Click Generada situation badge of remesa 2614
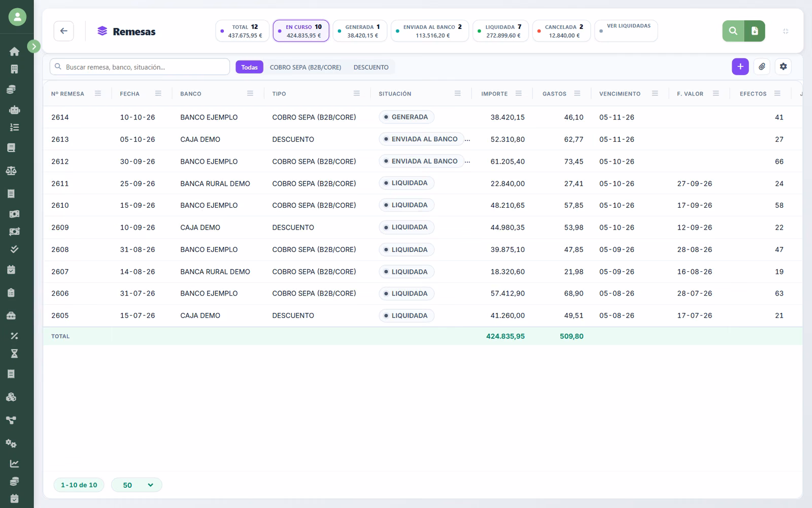The width and height of the screenshot is (812, 508). point(406,117)
